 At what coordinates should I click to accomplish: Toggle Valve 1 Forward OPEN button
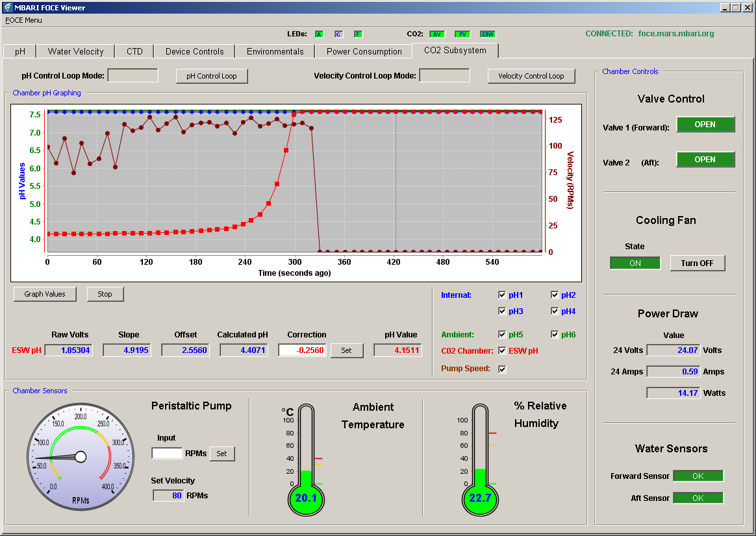coord(705,124)
